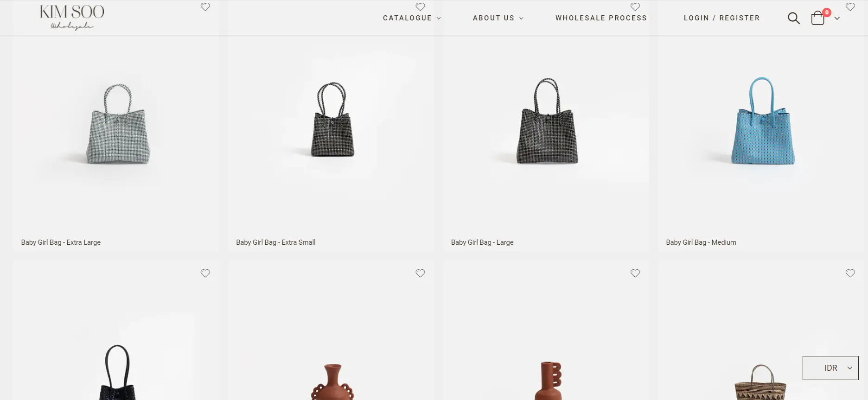Open the search magnifier icon
868x400 pixels.
click(793, 18)
